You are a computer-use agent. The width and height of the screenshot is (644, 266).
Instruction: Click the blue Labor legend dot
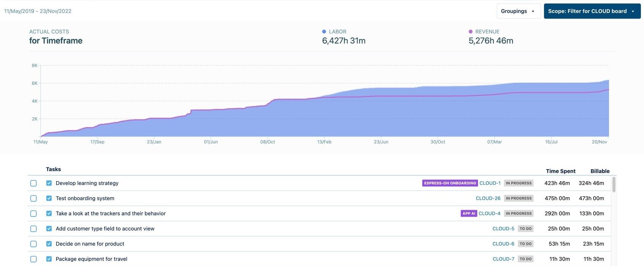[x=324, y=31]
